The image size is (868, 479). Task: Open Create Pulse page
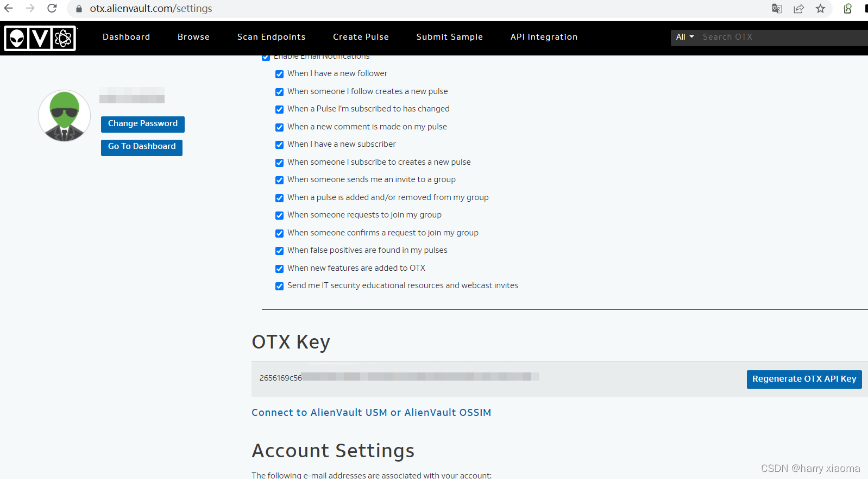[x=361, y=37]
